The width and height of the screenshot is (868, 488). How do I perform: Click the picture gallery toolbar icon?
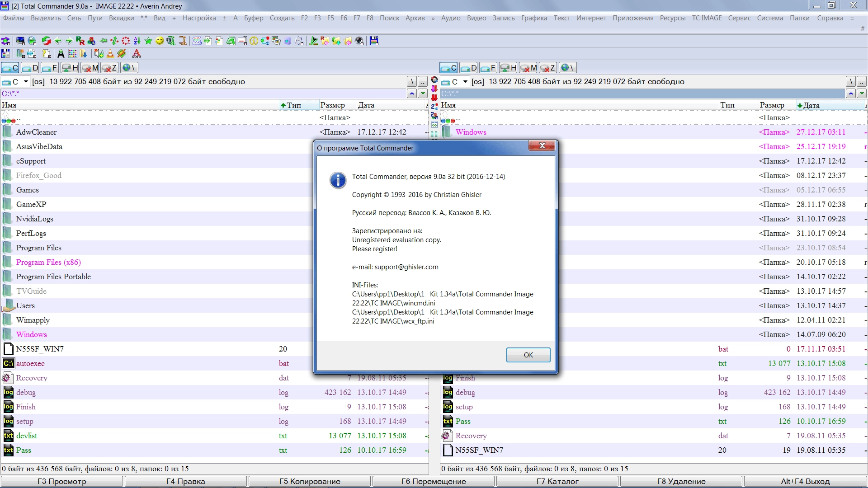tap(276, 41)
